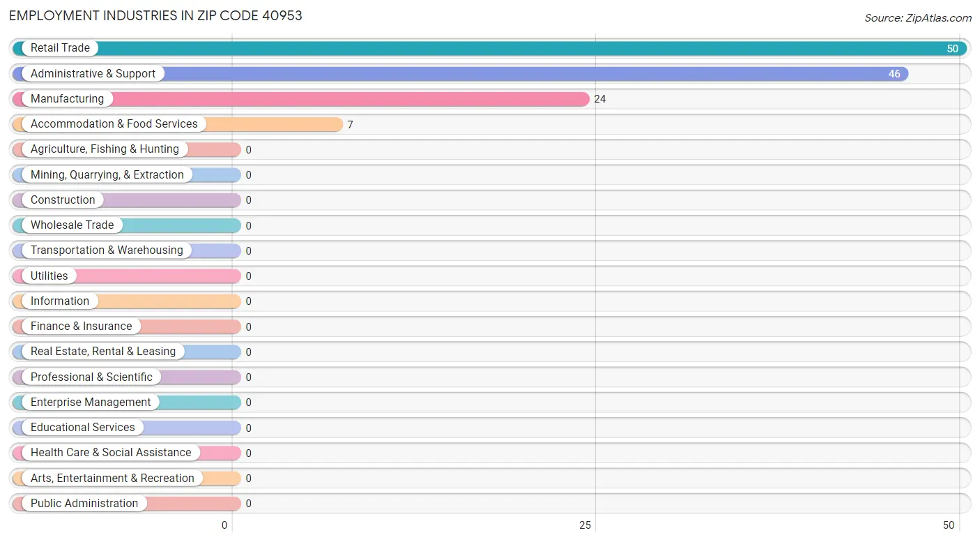980x542 pixels.
Task: Click the value 46 on Administrative bar
Action: (894, 74)
